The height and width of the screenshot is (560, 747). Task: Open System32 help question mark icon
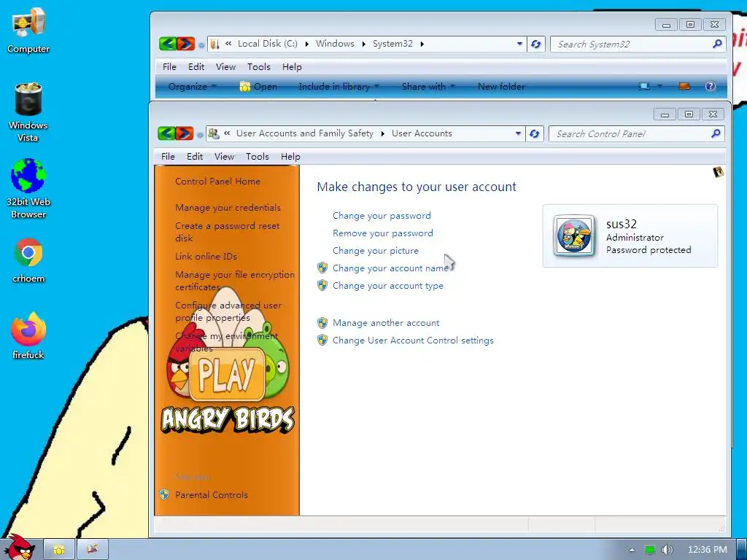coord(711,86)
